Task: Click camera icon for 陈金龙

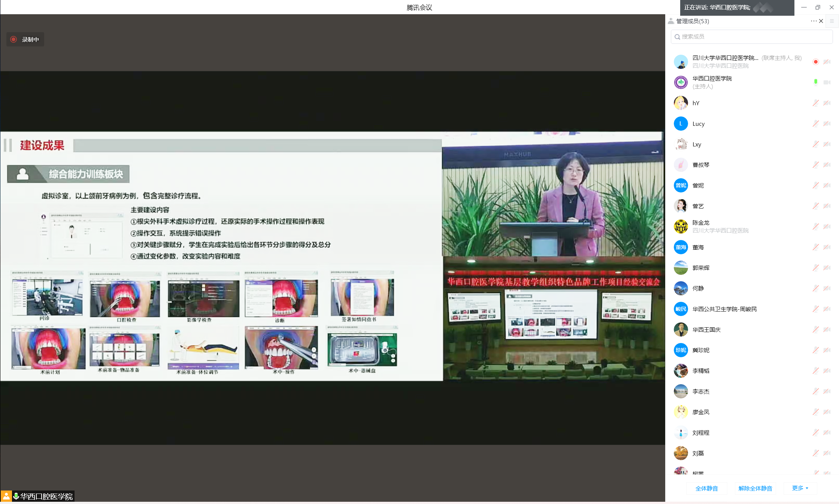Action: (x=827, y=227)
